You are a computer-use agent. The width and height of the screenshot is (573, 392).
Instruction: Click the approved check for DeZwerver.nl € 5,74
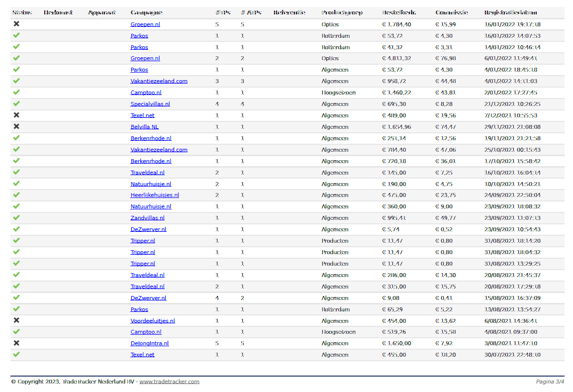coord(16,229)
